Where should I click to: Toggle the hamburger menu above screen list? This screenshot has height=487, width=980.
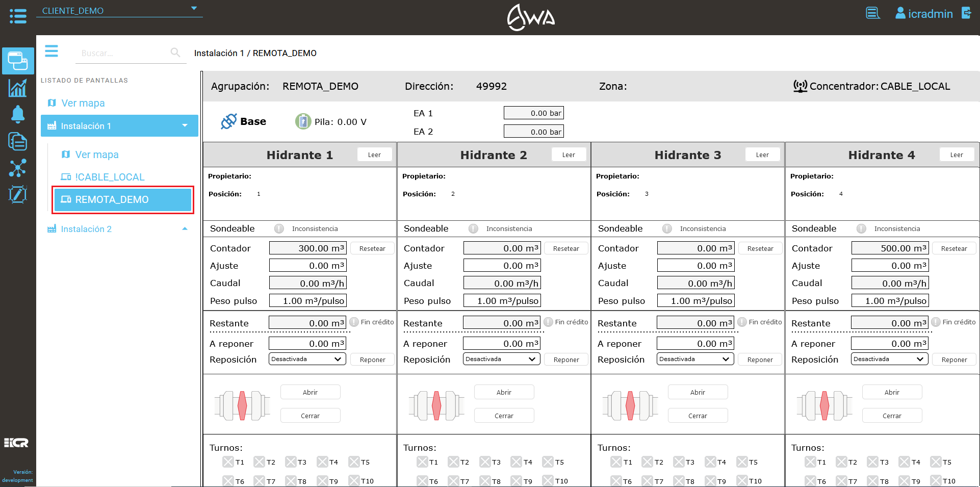point(51,51)
